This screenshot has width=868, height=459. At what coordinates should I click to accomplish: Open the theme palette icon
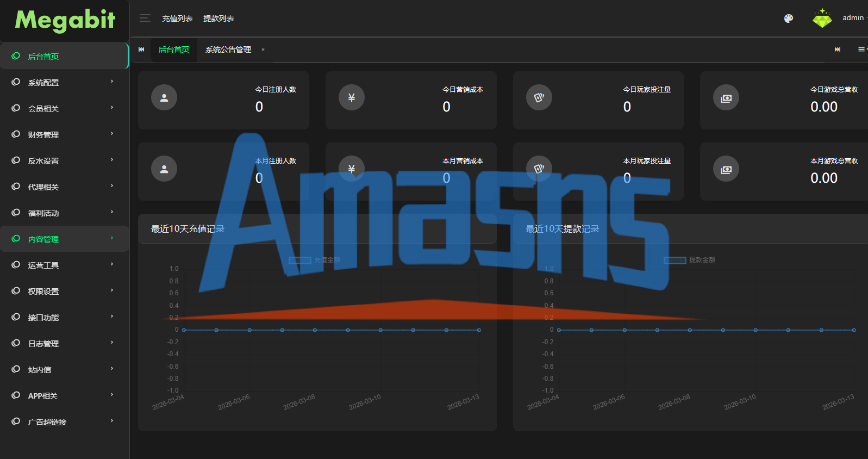click(789, 18)
